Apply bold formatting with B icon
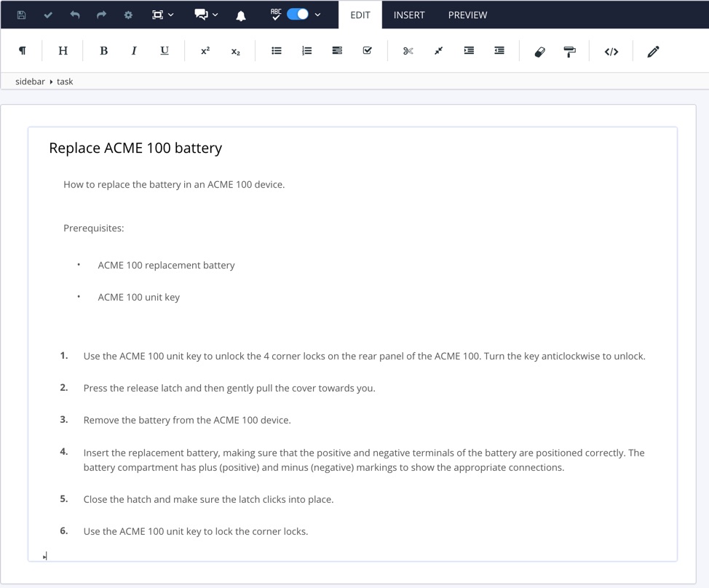709x588 pixels. click(x=103, y=51)
